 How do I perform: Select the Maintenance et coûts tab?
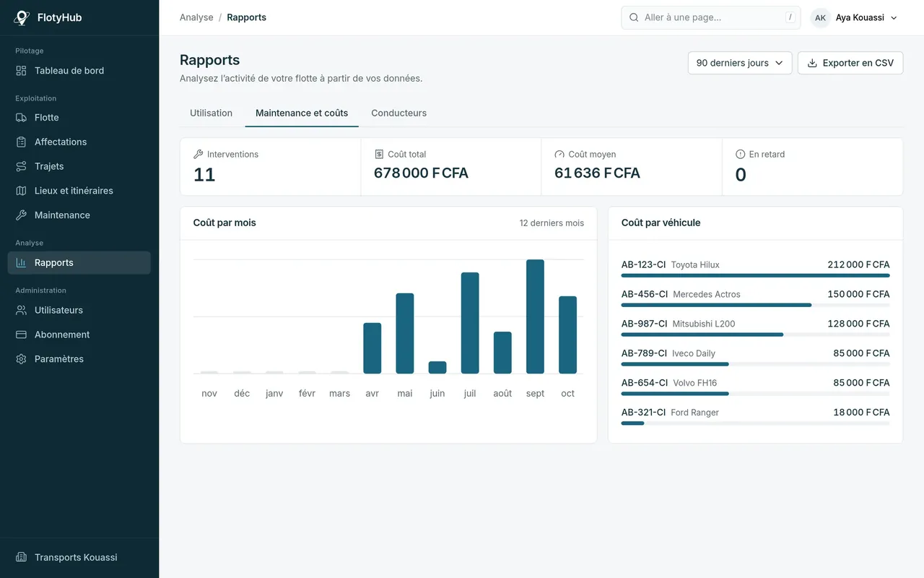pyautogui.click(x=302, y=113)
